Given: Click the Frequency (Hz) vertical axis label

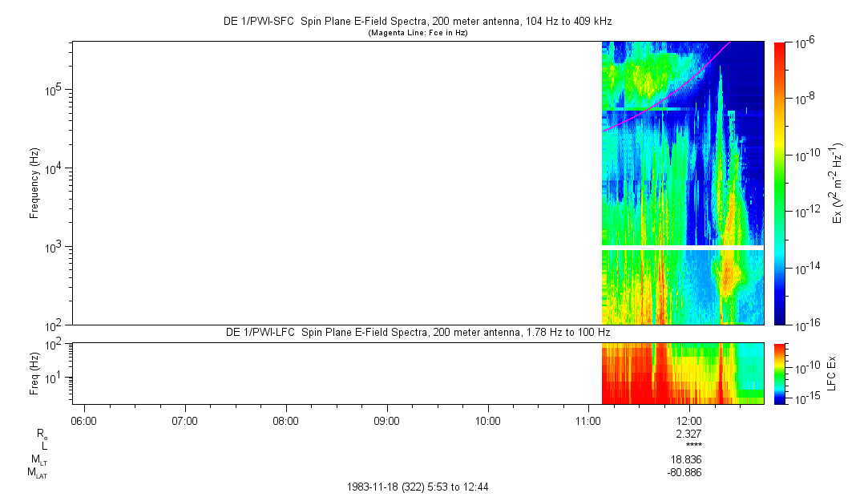Looking at the screenshot, I should 34,183.
